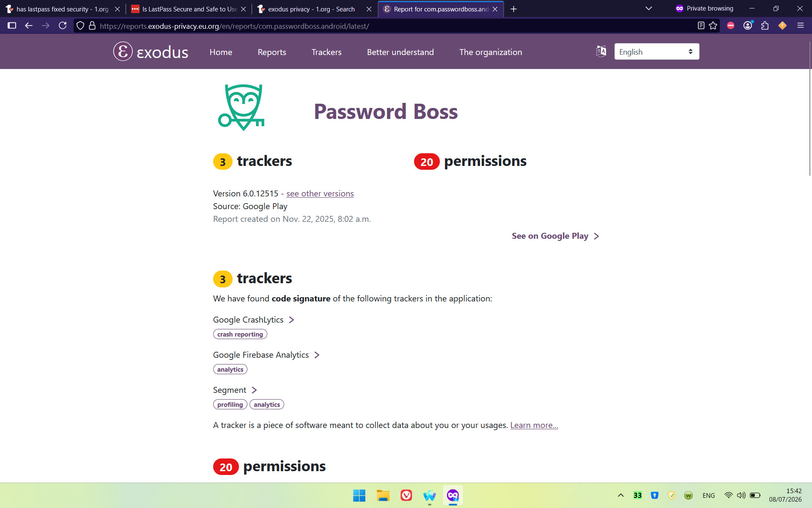Open the volume control speaker icon
This screenshot has height=508, width=812.
pyautogui.click(x=741, y=495)
